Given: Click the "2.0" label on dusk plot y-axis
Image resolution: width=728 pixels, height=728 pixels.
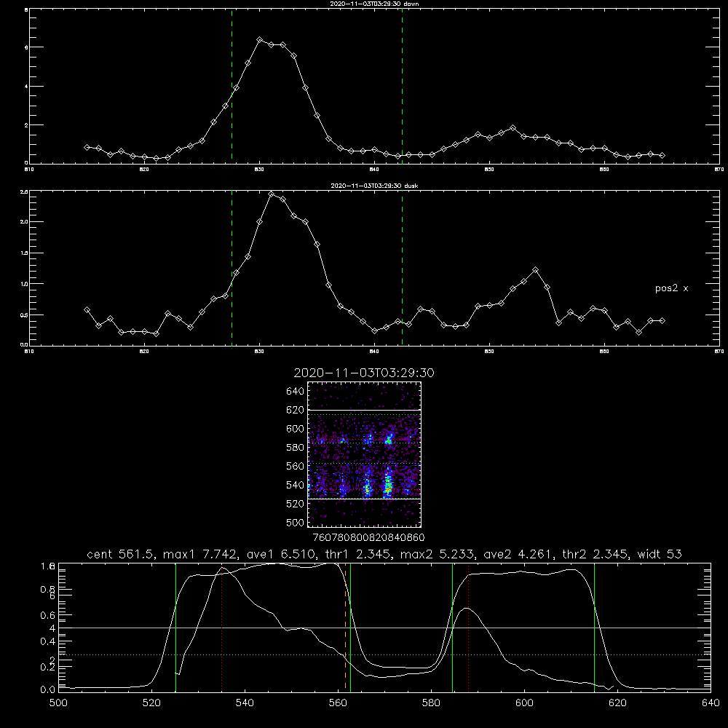Looking at the screenshot, I should (24, 222).
